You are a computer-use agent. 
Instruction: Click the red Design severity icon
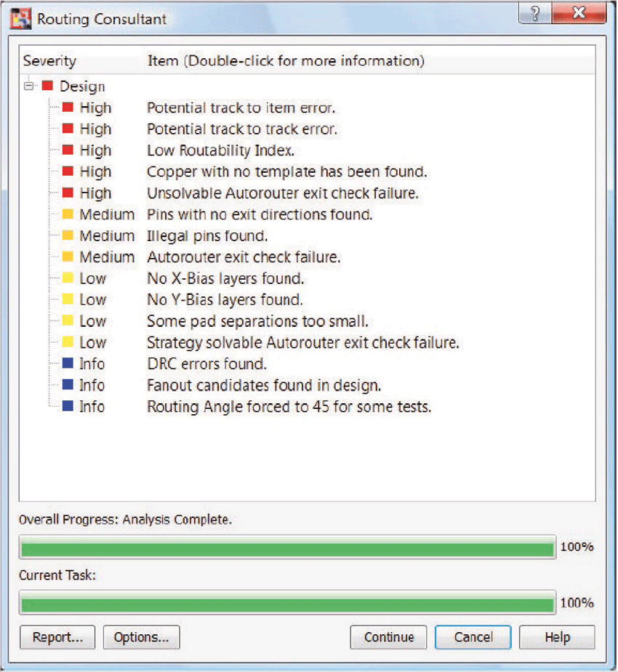click(x=47, y=86)
